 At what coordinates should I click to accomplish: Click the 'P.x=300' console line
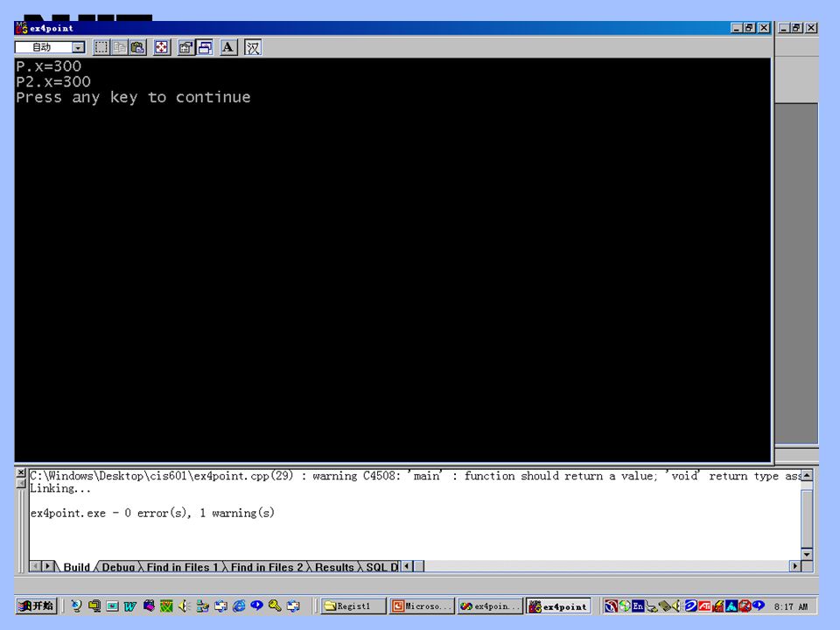click(49, 66)
